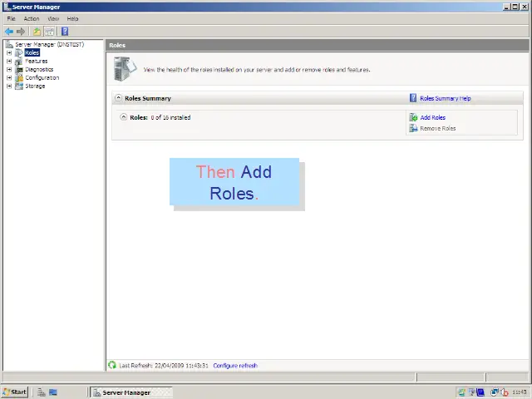Click the Diagnostics icon in the tree
The height and width of the screenshot is (399, 532).
[19, 69]
